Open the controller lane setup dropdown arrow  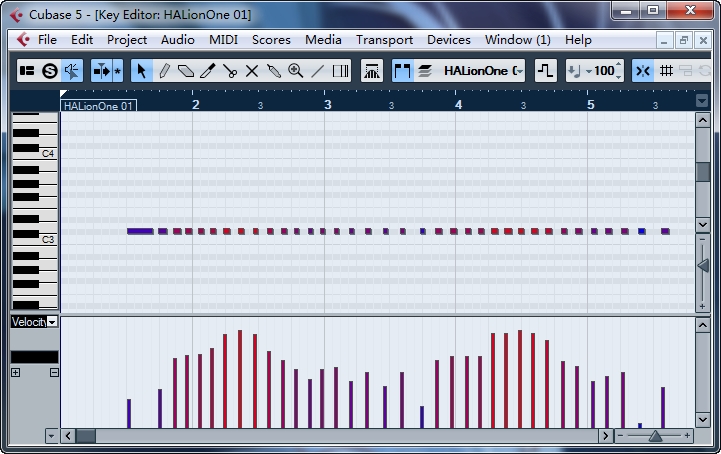(52, 436)
